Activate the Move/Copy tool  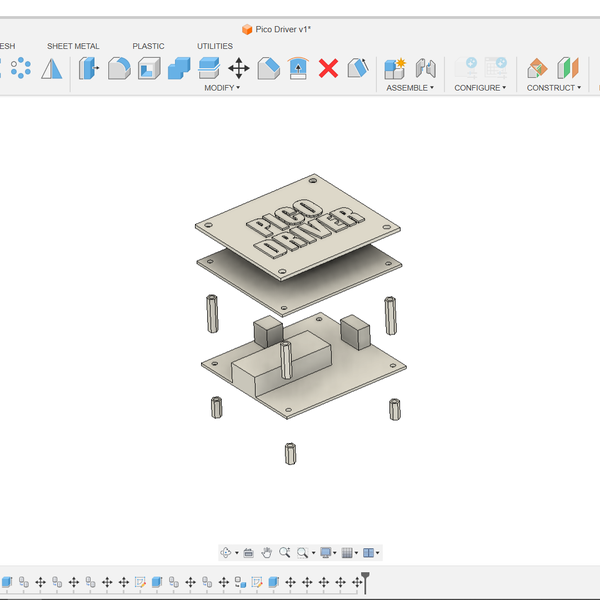point(239,68)
